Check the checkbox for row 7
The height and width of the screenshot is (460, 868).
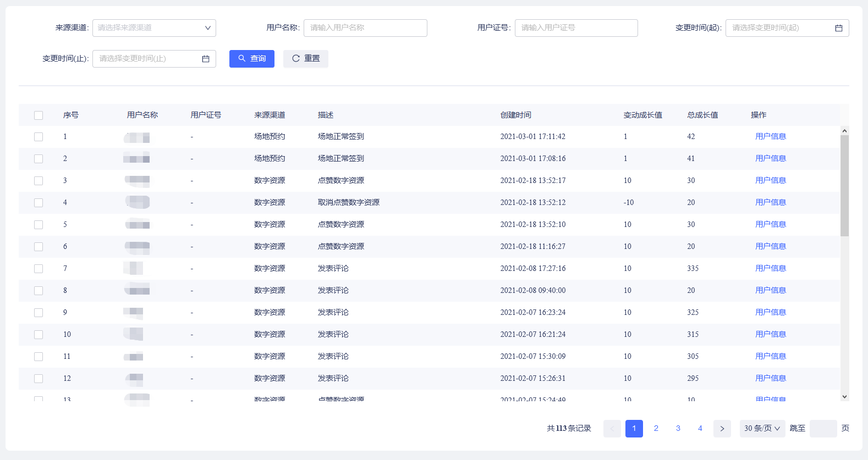39,269
